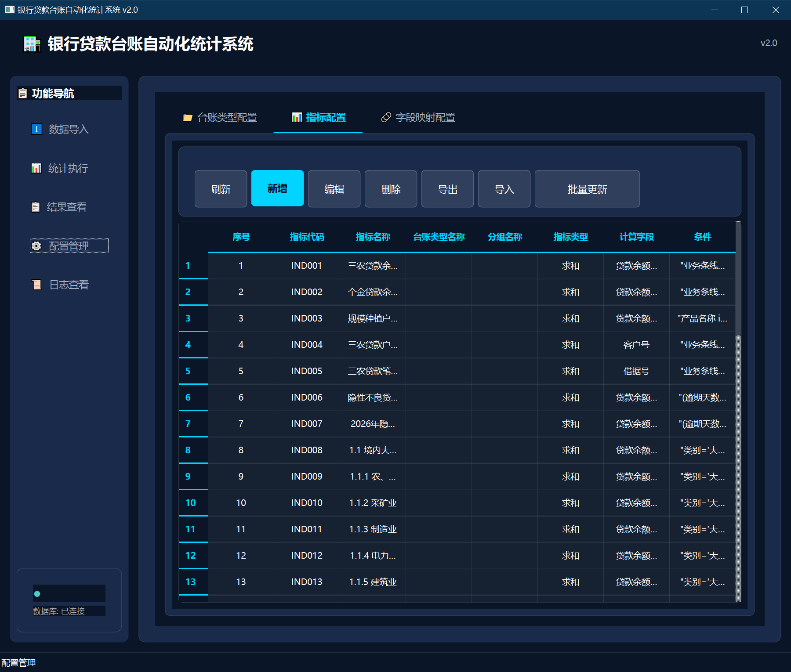Screen dimensions: 791x672
Task: Click the 批量更新 button
Action: 587,189
